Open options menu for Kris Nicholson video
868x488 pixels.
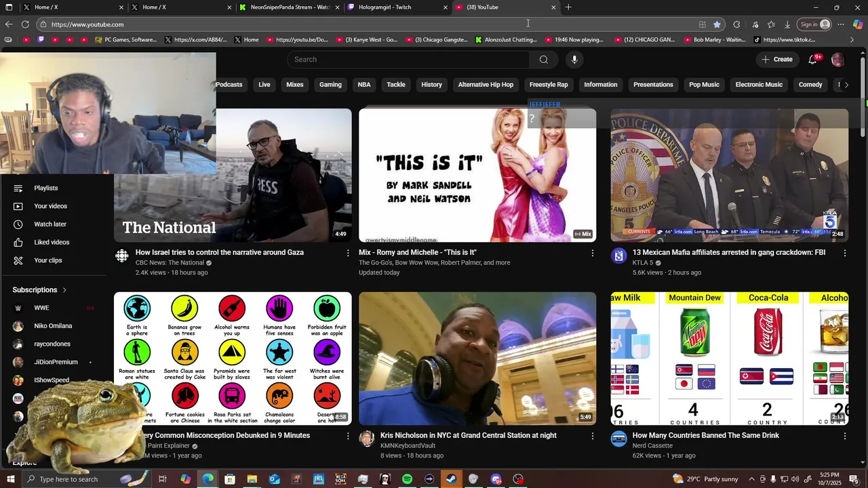tap(592, 436)
